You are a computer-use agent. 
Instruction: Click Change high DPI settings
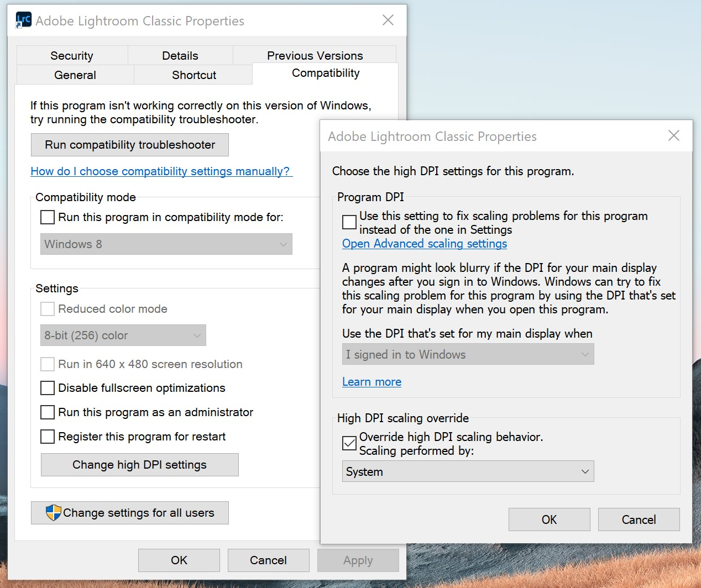point(139,465)
